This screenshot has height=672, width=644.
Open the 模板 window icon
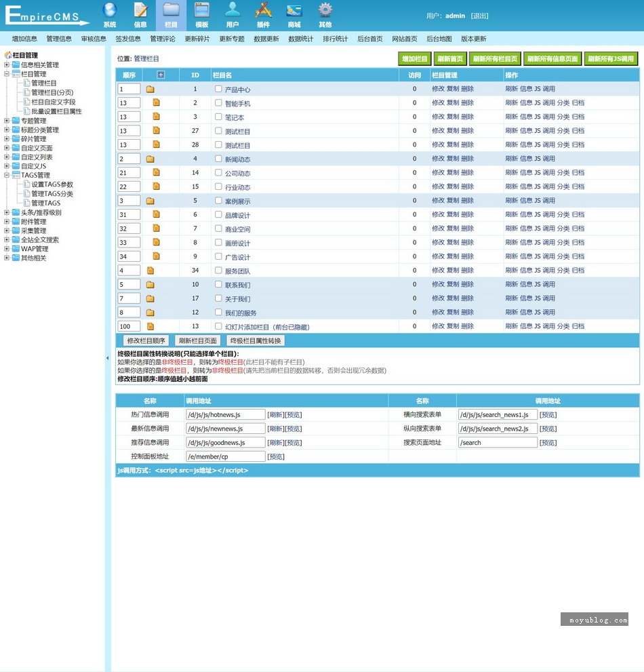pos(202,10)
